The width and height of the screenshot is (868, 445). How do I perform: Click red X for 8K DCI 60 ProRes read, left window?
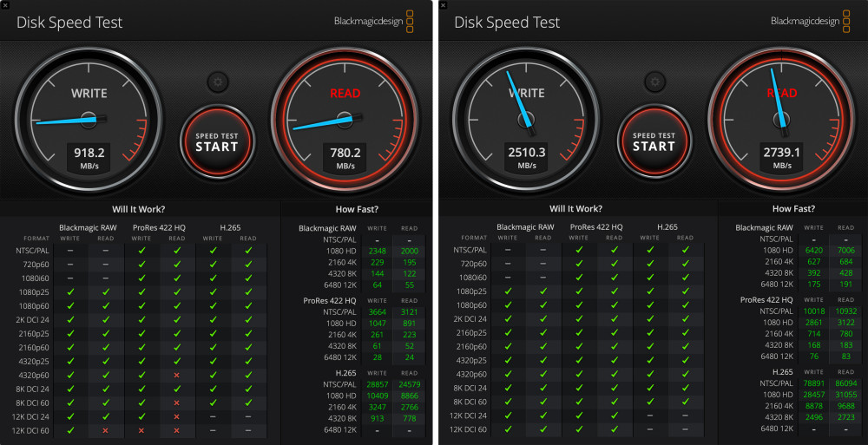[177, 403]
